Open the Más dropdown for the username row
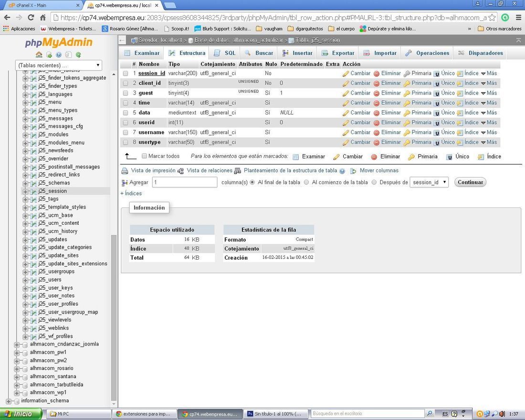The width and height of the screenshot is (525, 420). click(489, 132)
